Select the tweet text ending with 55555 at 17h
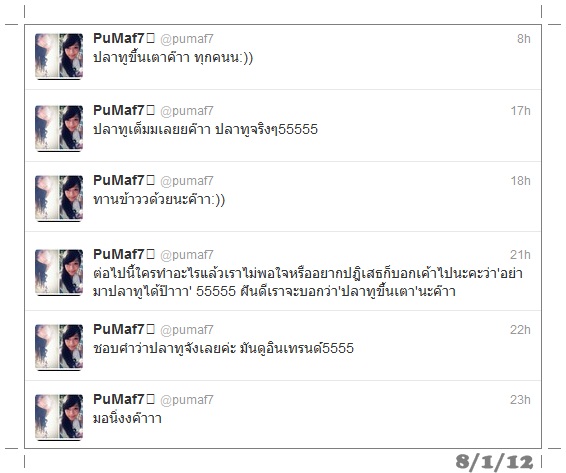This screenshot has height=473, width=566. click(x=205, y=129)
